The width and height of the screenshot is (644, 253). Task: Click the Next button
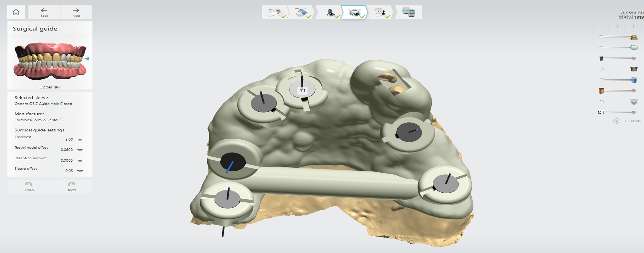click(x=76, y=12)
